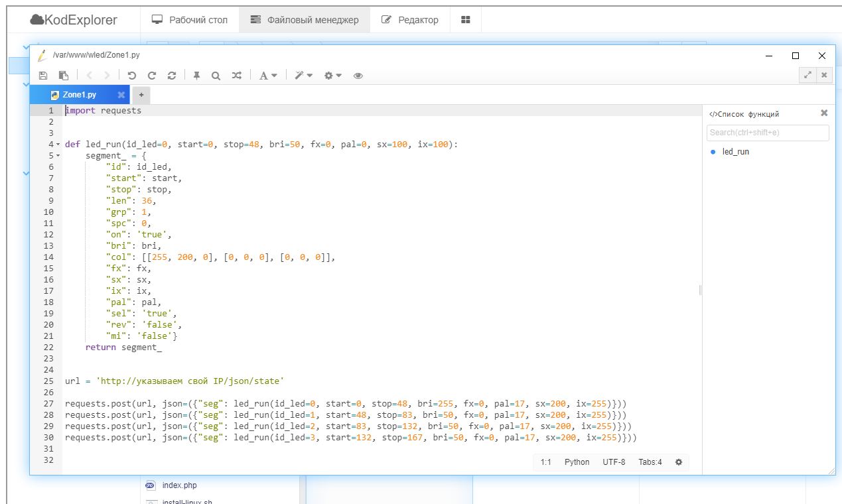Click the Save all icon
The width and height of the screenshot is (842, 504).
click(x=64, y=76)
